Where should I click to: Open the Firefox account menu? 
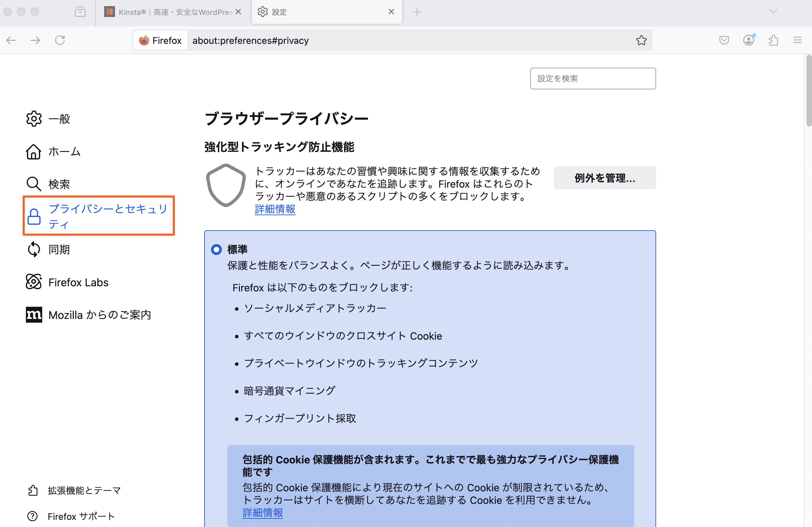coord(749,40)
